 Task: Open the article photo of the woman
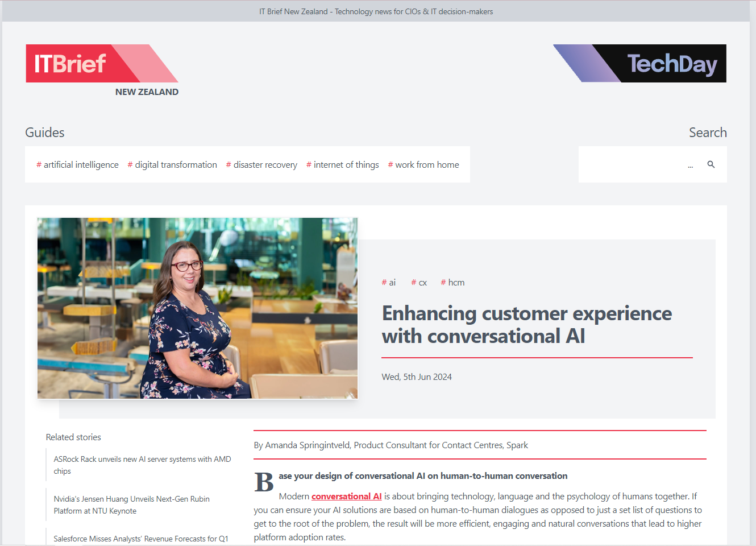(x=197, y=308)
